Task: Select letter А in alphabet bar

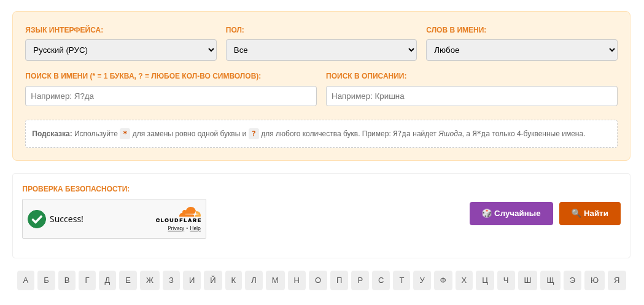Action: (26, 280)
